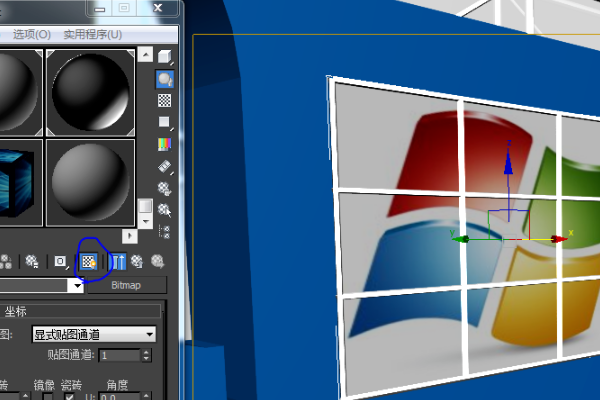Toggle Show Shaded Material in Viewport
The height and width of the screenshot is (400, 600).
click(x=89, y=261)
